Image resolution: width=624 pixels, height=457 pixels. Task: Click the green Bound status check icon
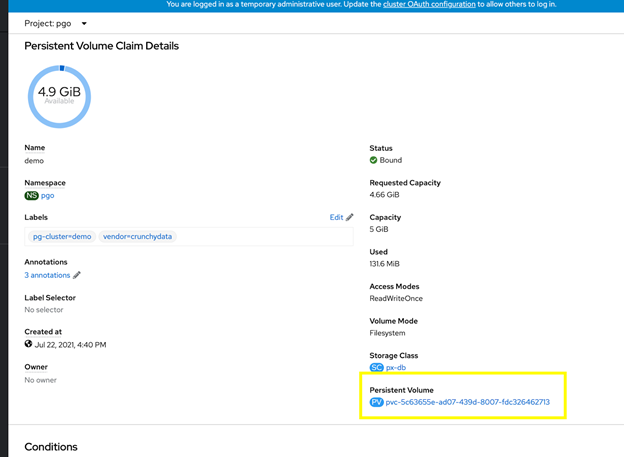click(374, 160)
